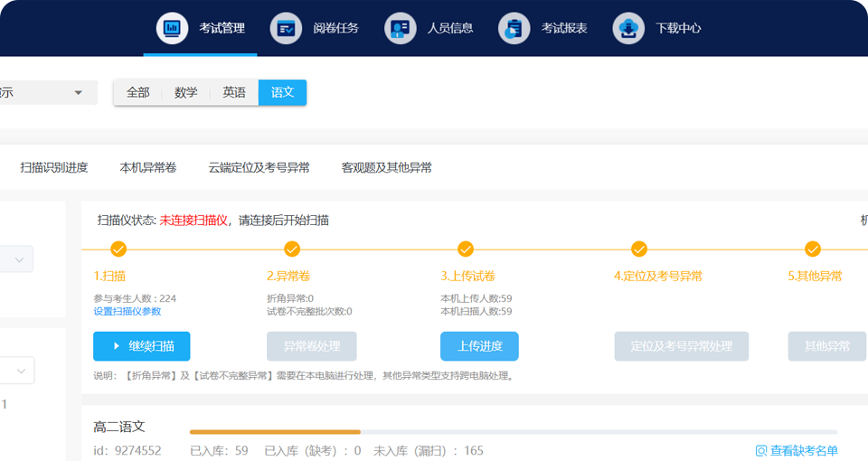
Task: Click the 考试报表 report icon
Action: (514, 28)
